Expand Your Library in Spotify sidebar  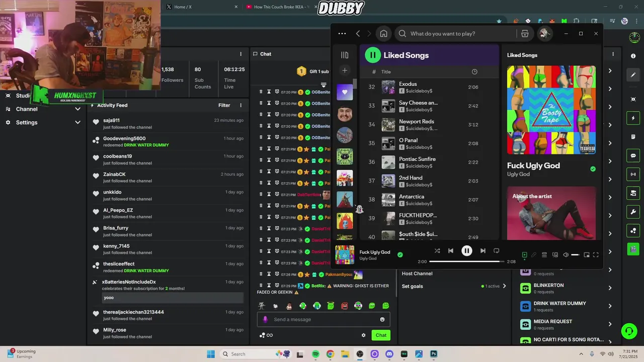click(x=345, y=55)
